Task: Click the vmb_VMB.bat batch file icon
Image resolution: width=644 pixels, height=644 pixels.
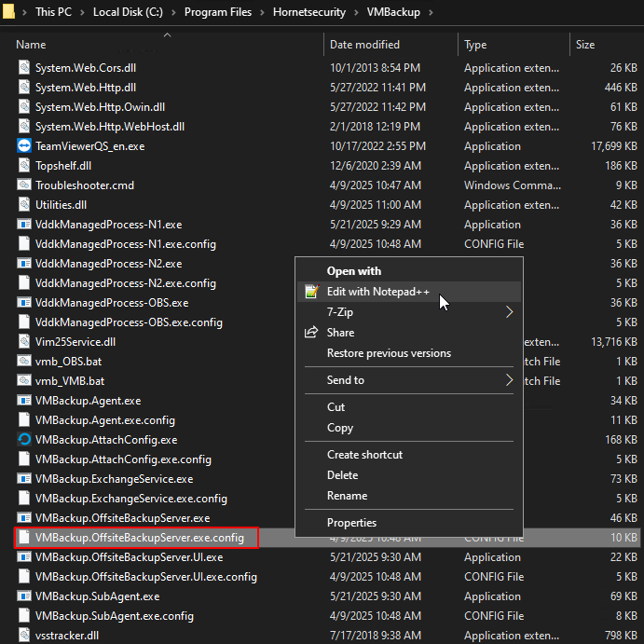Action: [24, 381]
